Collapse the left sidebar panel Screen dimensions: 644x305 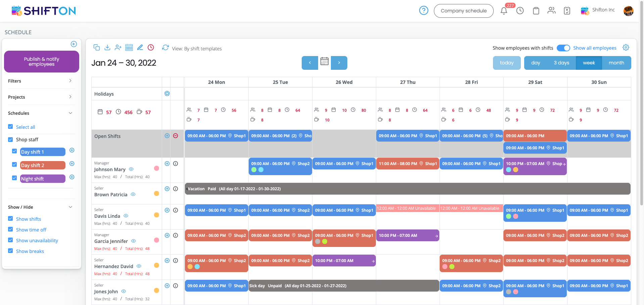(74, 44)
